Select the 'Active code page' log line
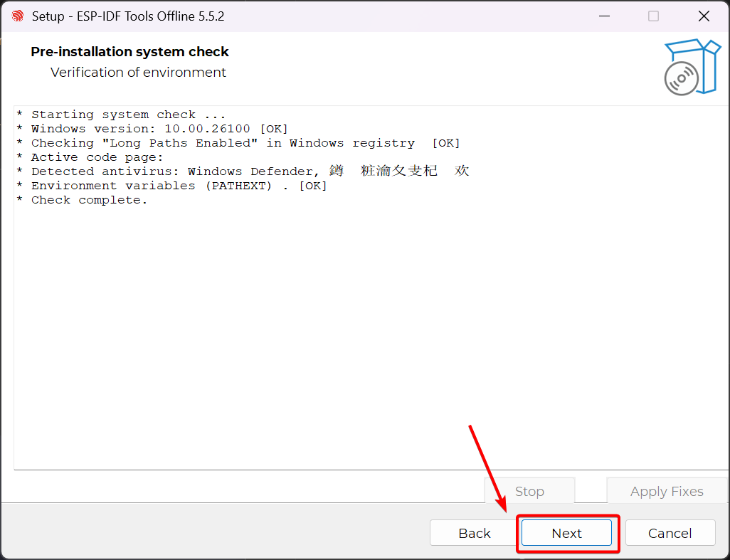 tap(90, 157)
